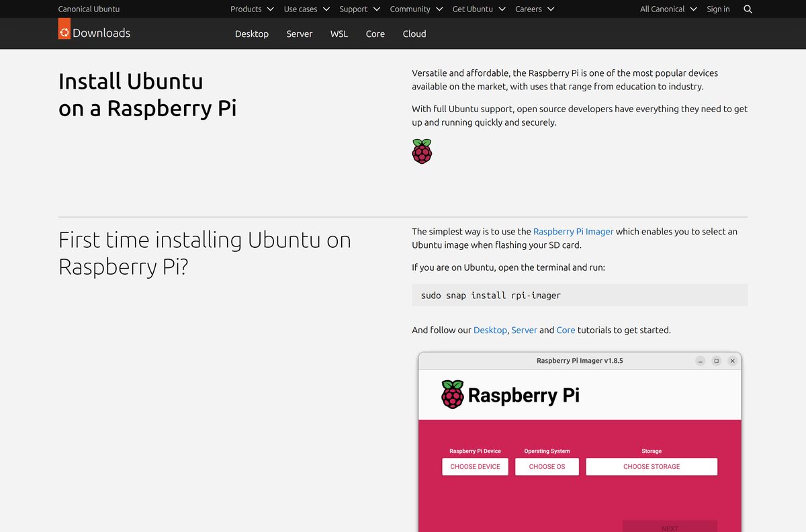Click the Raspberry Pi logo in Imager screenshot
Image resolution: width=806 pixels, height=532 pixels.
(453, 394)
